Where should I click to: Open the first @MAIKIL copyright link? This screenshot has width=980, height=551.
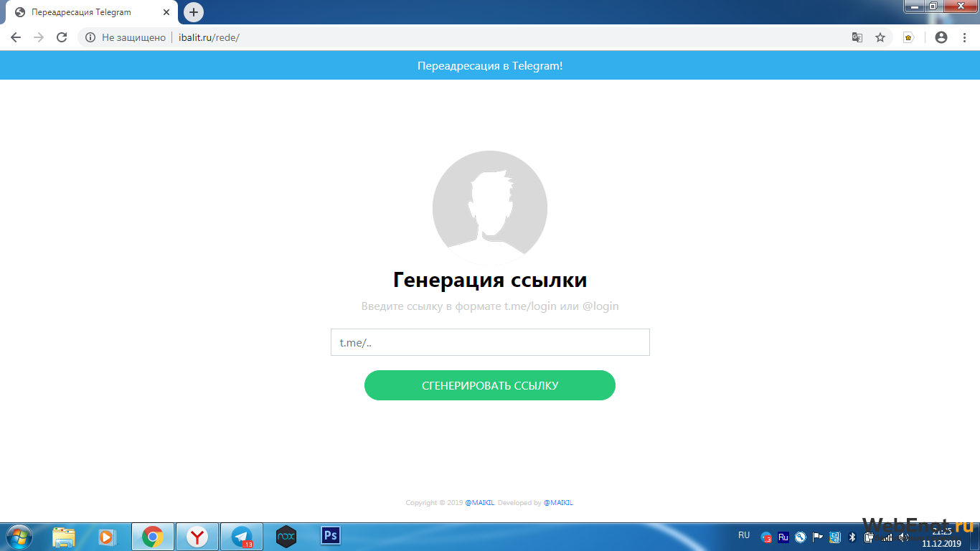click(480, 503)
